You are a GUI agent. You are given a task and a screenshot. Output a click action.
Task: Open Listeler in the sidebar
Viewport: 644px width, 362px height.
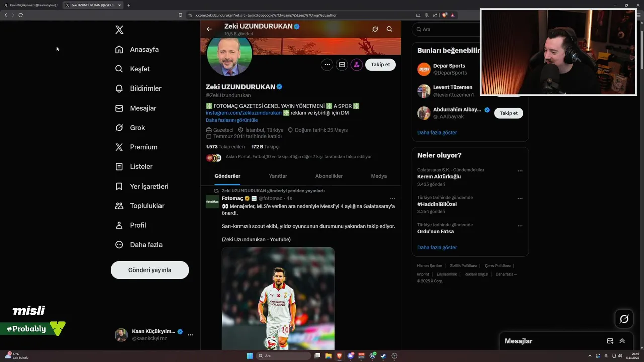134,166
